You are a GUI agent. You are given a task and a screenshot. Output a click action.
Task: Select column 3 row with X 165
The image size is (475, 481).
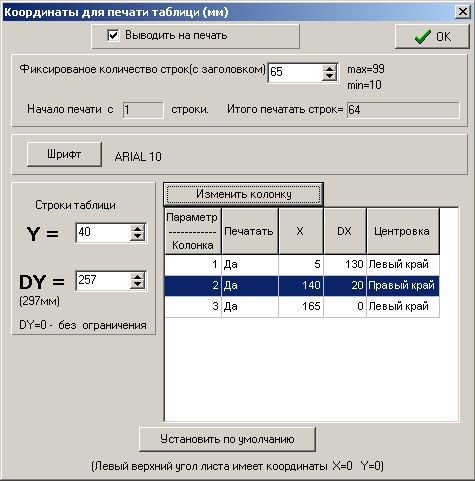tap(302, 306)
